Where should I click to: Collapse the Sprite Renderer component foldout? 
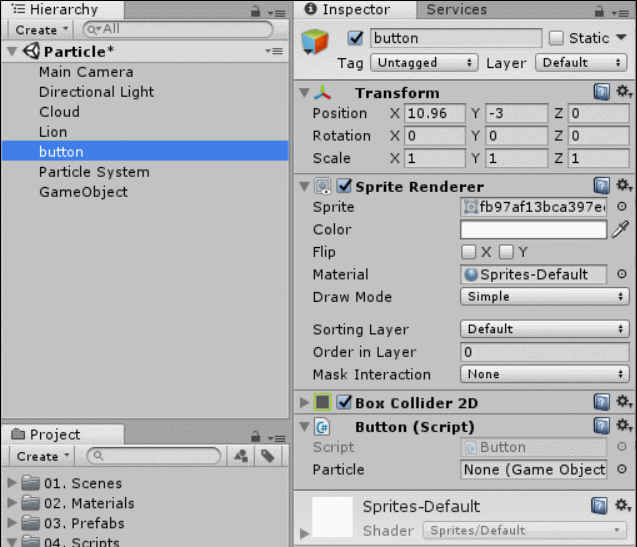(304, 186)
